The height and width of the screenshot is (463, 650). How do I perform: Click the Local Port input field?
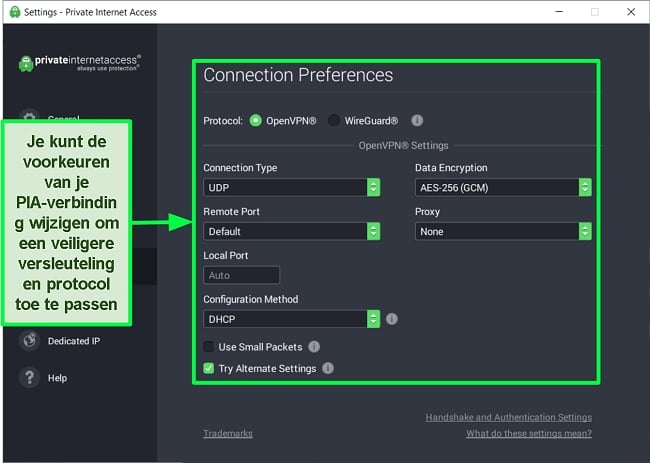click(x=242, y=275)
